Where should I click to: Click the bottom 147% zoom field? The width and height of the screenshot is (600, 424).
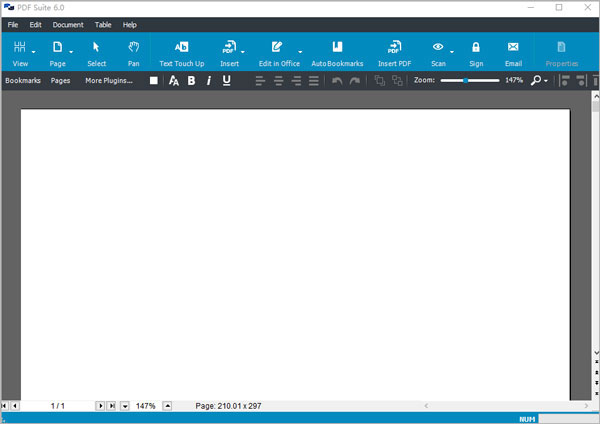[x=146, y=406]
